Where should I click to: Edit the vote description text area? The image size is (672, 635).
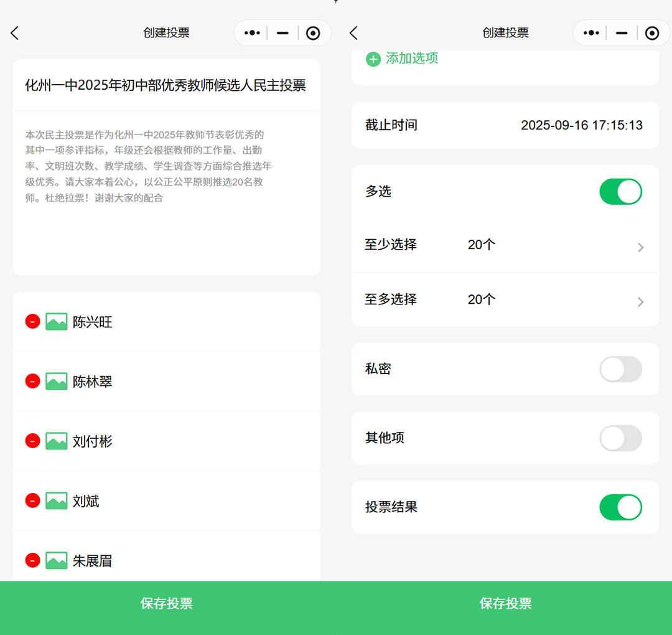point(166,194)
